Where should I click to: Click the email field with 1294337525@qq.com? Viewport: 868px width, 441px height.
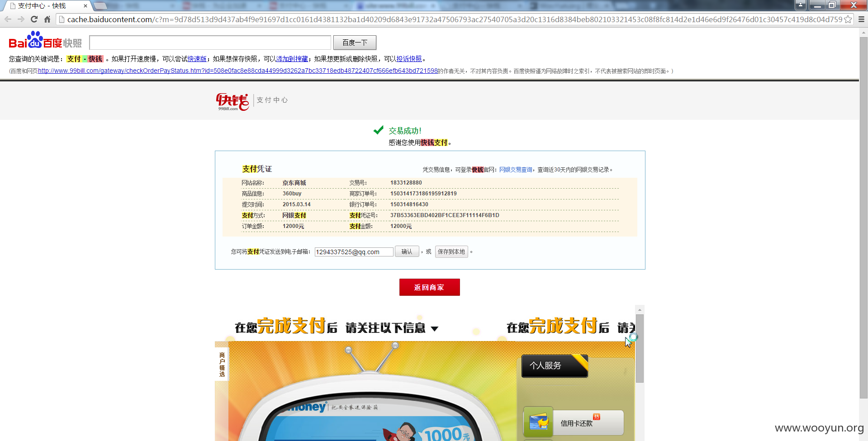[354, 252]
